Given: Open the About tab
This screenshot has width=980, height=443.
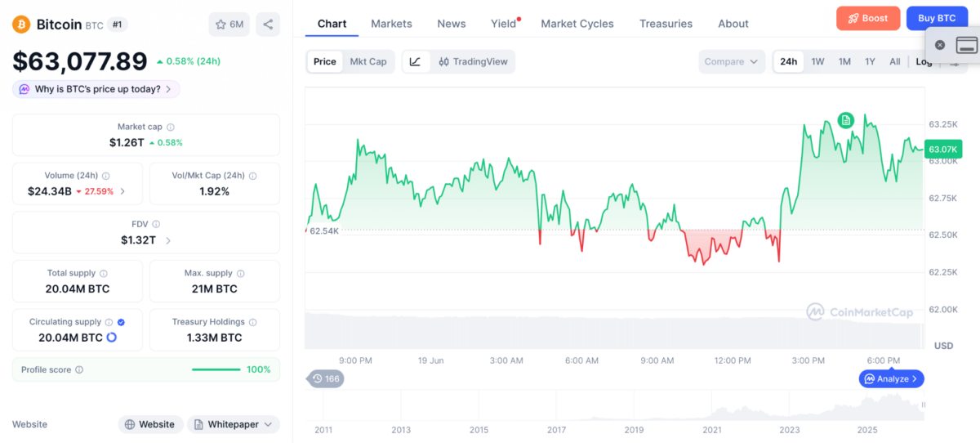Looking at the screenshot, I should pos(733,24).
